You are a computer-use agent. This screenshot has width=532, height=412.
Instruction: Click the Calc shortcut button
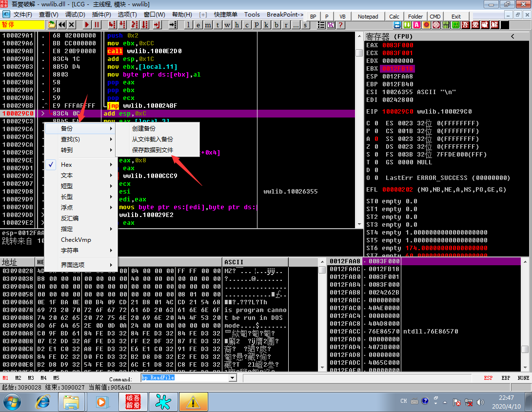[394, 17]
